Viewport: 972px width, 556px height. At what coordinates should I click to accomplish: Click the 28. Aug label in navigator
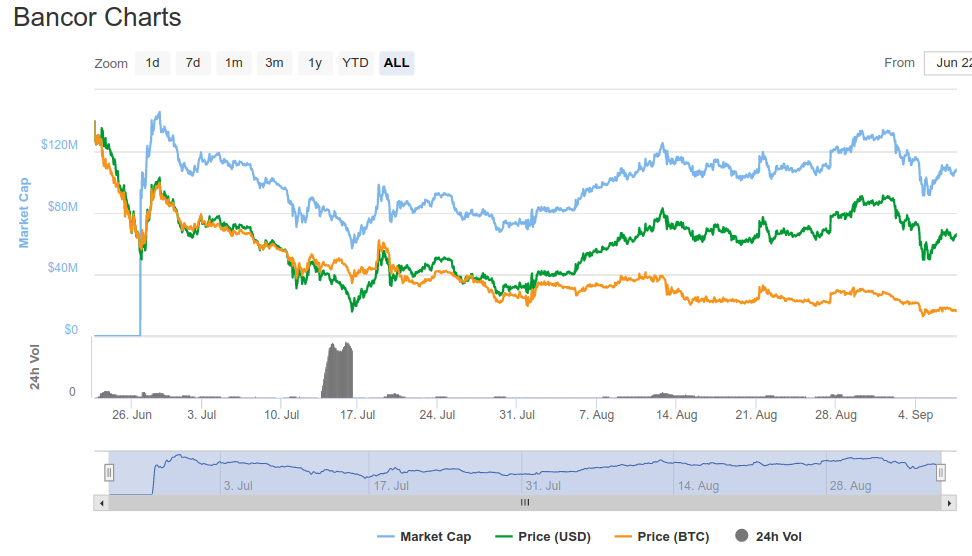[850, 486]
